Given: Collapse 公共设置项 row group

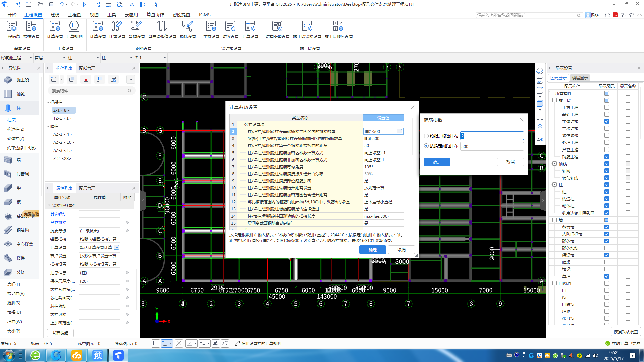Looking at the screenshot, I should tap(240, 124).
